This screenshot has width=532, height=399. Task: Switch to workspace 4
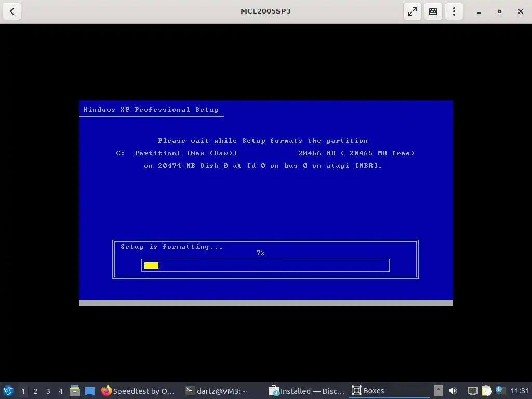click(x=61, y=391)
